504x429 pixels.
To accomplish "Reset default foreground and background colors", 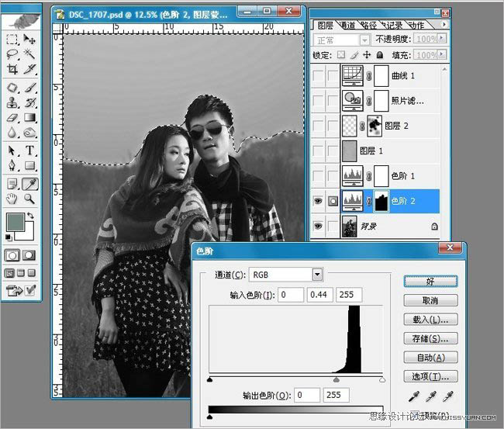I will pyautogui.click(x=9, y=237).
